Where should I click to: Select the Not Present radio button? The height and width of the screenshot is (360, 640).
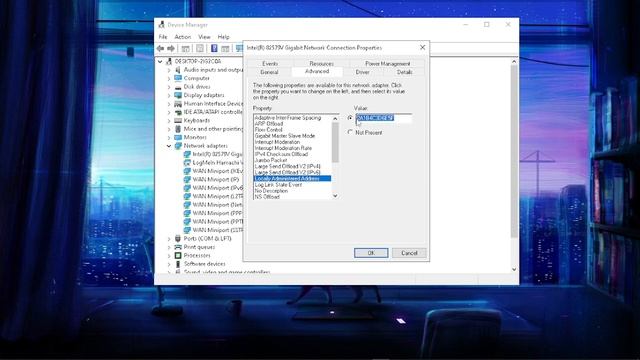point(350,132)
